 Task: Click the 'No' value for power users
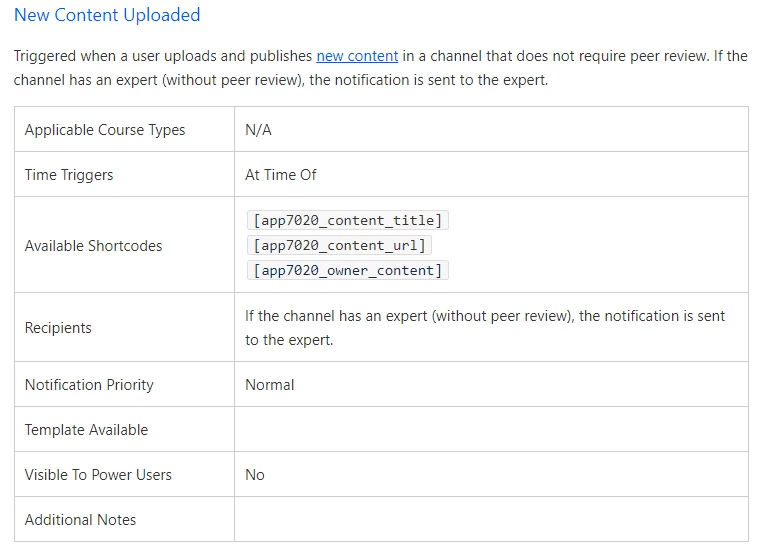coord(255,475)
